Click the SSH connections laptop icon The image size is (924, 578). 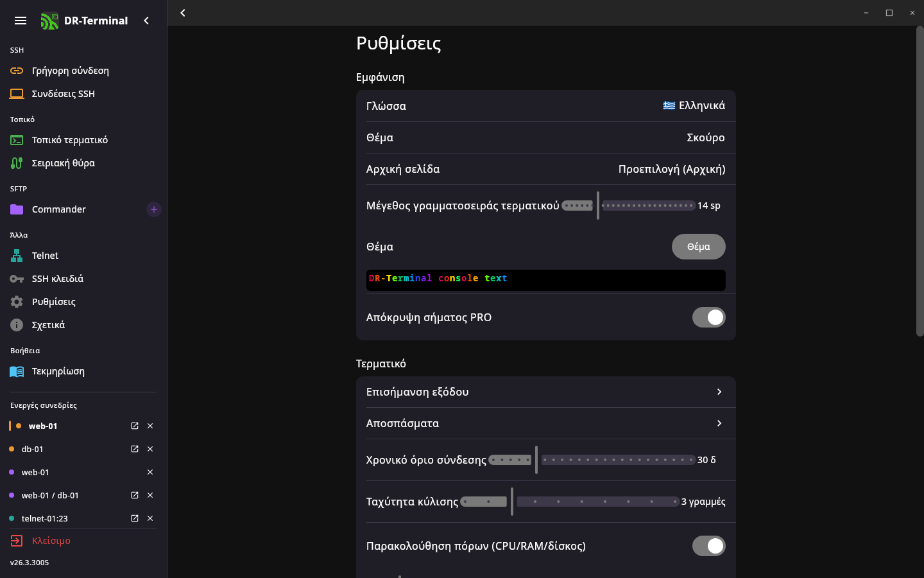(x=17, y=94)
